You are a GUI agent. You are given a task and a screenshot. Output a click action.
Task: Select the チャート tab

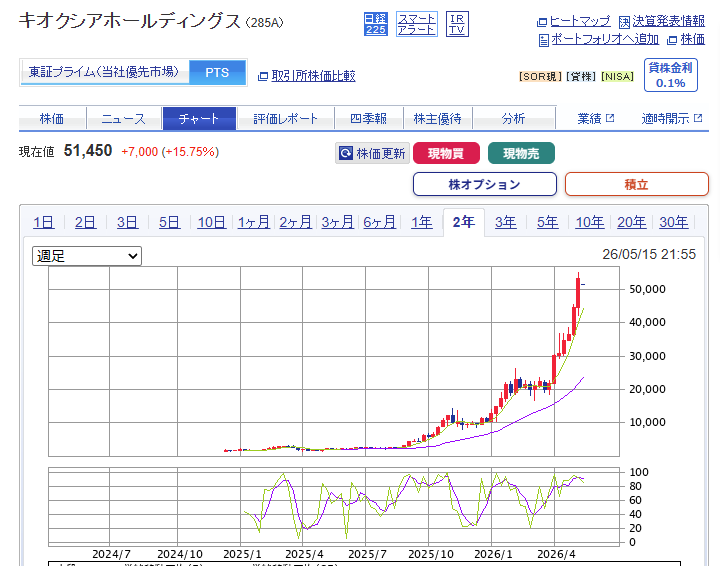tap(199, 118)
